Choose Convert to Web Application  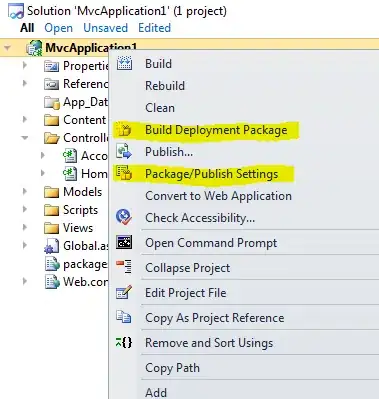[218, 196]
